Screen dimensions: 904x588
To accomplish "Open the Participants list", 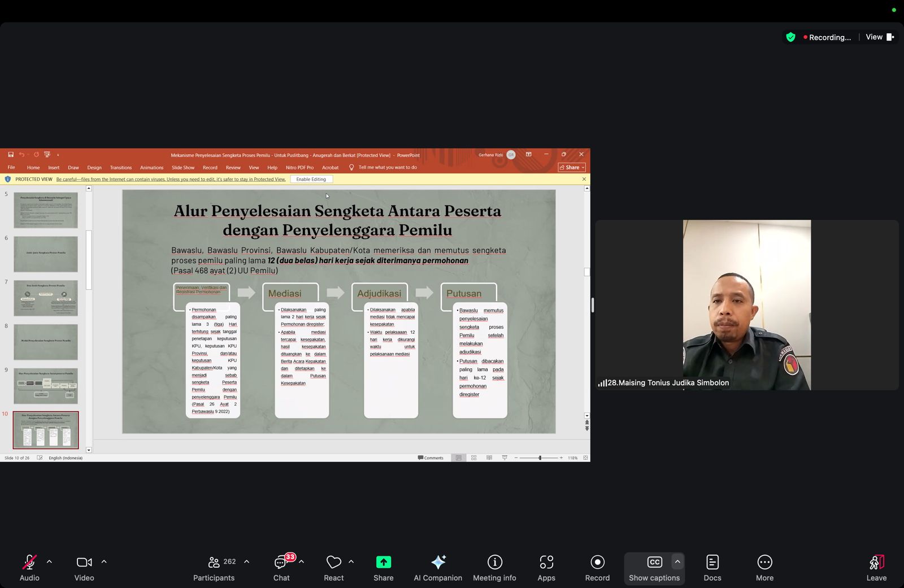I will 214,568.
